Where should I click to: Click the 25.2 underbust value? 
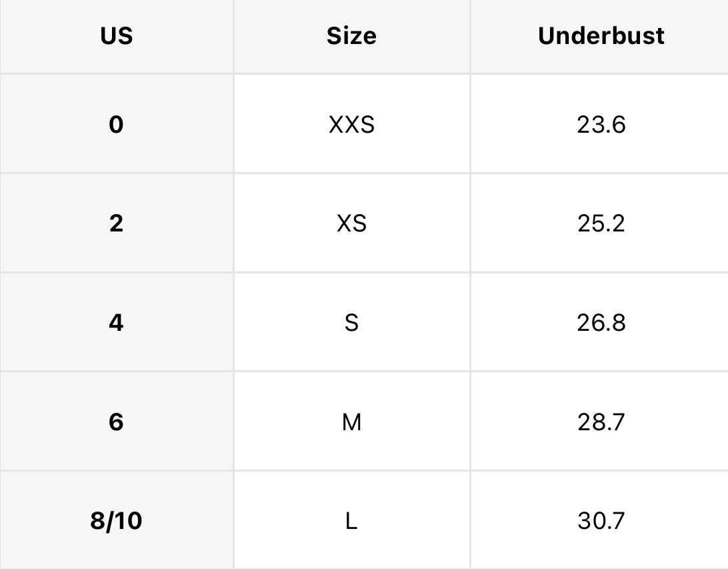(x=601, y=223)
